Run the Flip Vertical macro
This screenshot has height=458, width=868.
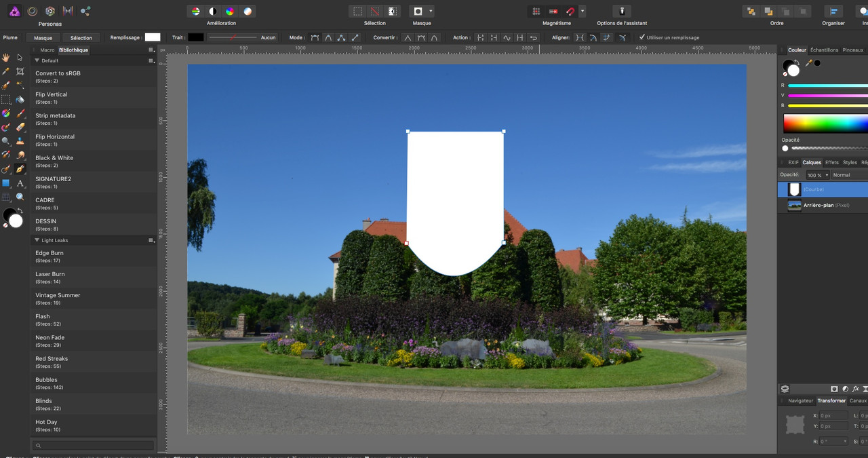tap(94, 98)
